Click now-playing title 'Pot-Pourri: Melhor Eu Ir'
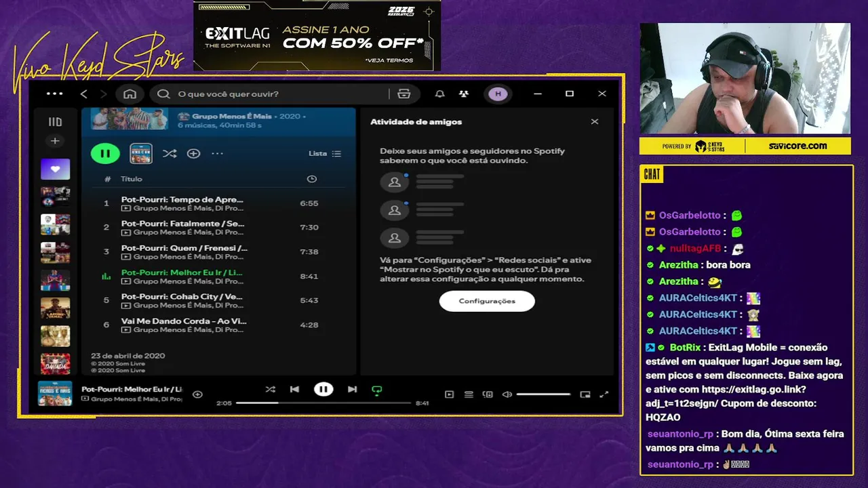Screen dimensions: 868x488 tap(132, 389)
